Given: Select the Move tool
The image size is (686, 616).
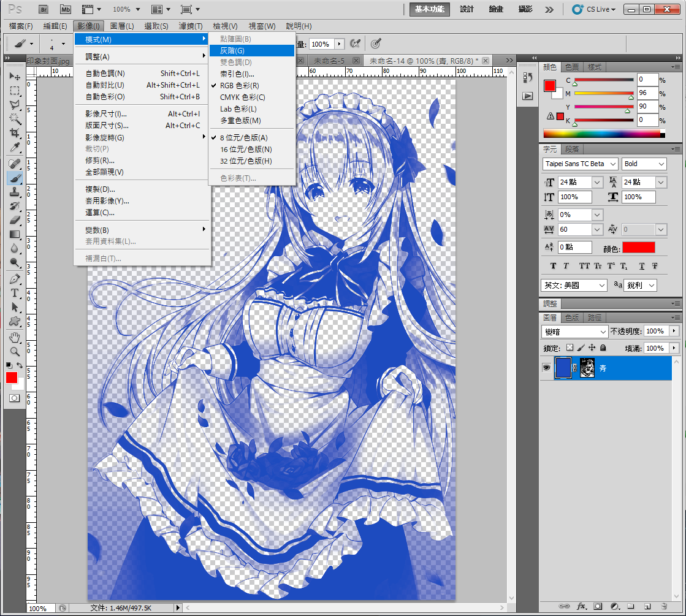Looking at the screenshot, I should 15,77.
